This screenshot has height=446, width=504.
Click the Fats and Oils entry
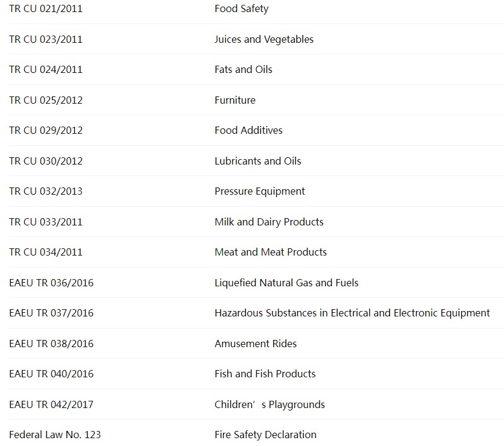coord(243,70)
